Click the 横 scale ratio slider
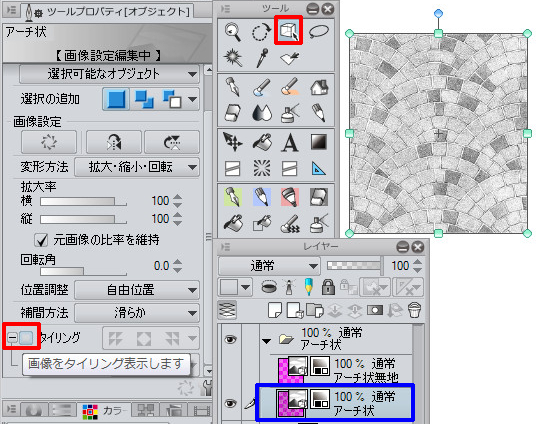 tap(83, 201)
